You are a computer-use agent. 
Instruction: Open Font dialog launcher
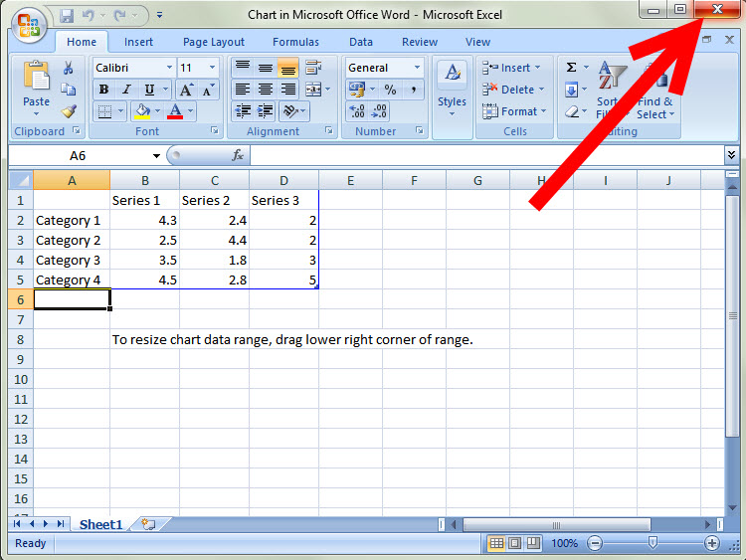point(215,130)
